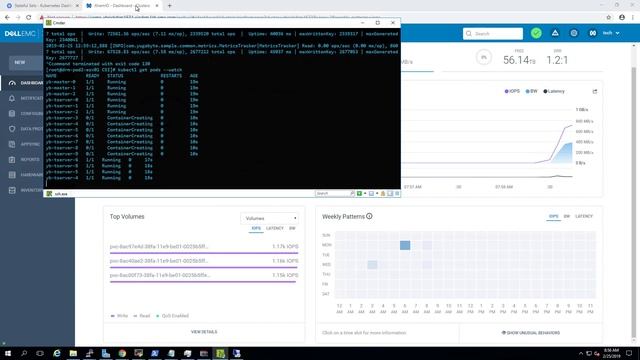Open Notifications bell in the sidebar

tap(12, 98)
